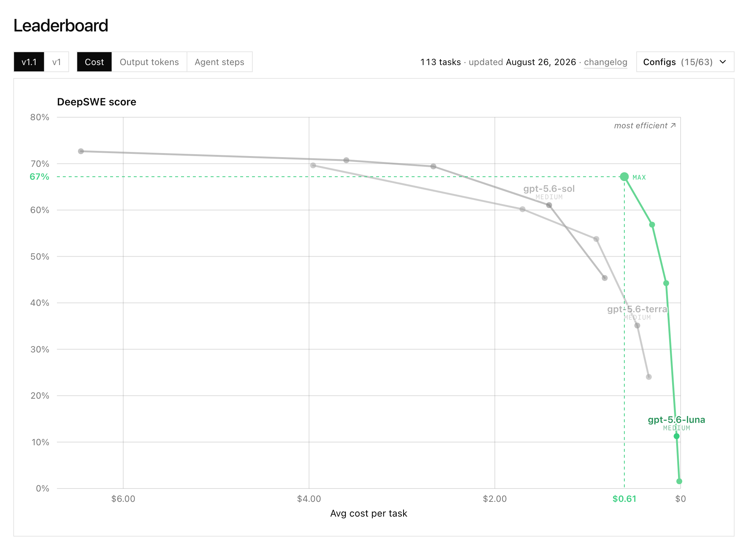Click the gpt-5.6-sol medium data point
Screen dimensions: 756x551
point(549,205)
